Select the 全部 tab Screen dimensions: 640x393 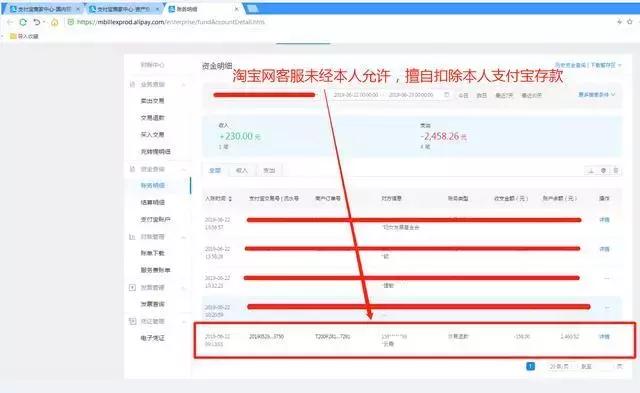point(215,171)
